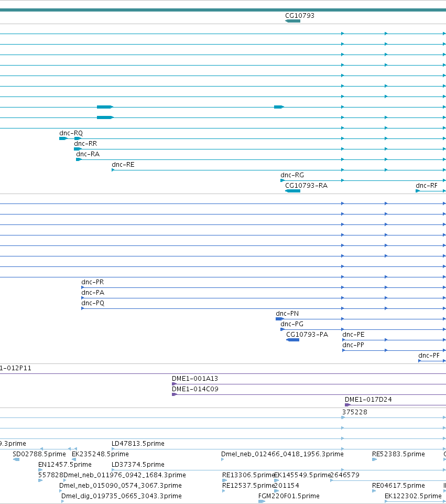Select the DME1-014C09 clone label

click(195, 389)
